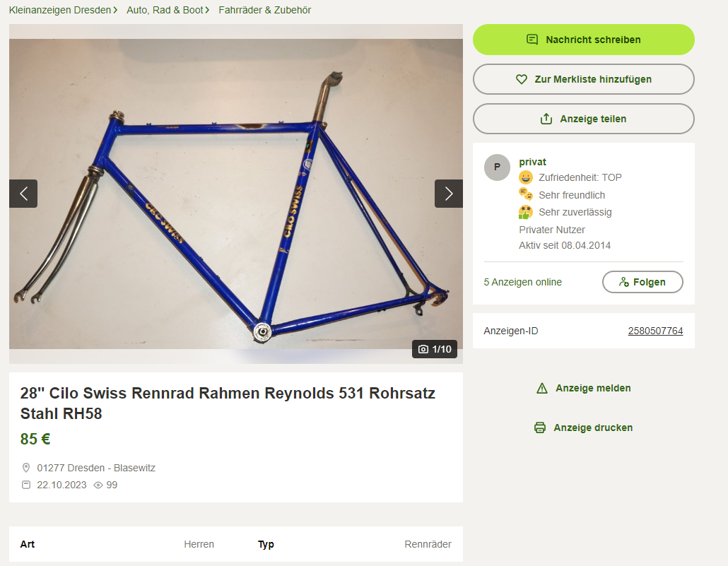Click the heart icon for Merkliste
Viewport: 728px width, 566px height.
tap(522, 79)
